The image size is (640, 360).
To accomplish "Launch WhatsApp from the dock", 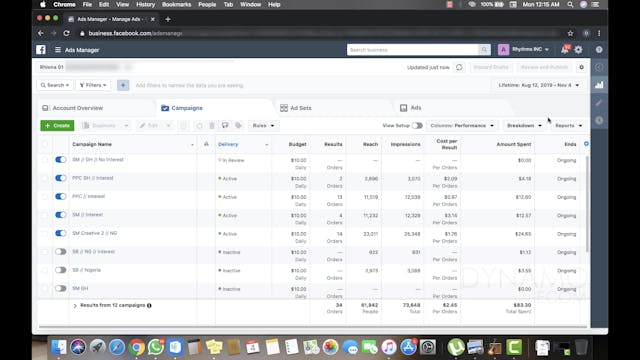I will (156, 347).
